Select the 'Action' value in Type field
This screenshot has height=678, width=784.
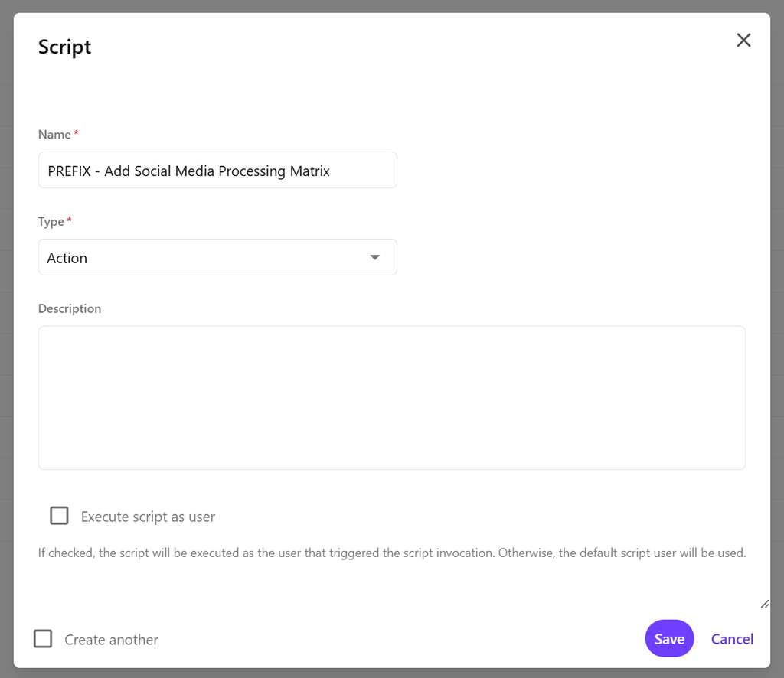pyautogui.click(x=67, y=259)
